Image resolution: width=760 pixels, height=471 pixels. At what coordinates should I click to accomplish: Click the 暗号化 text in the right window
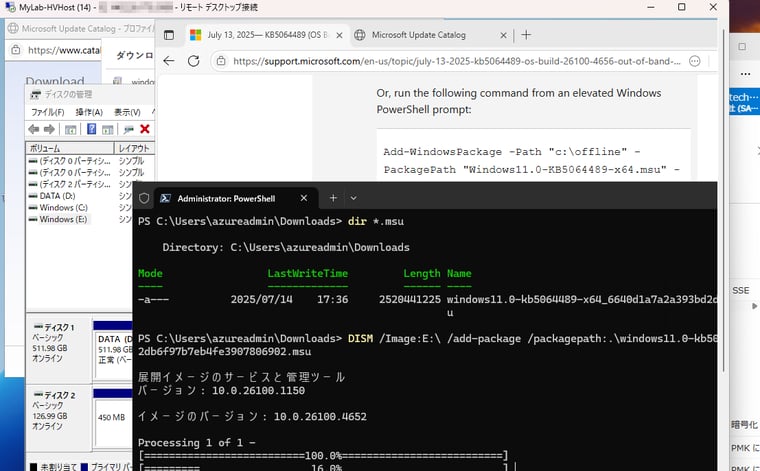click(x=744, y=424)
